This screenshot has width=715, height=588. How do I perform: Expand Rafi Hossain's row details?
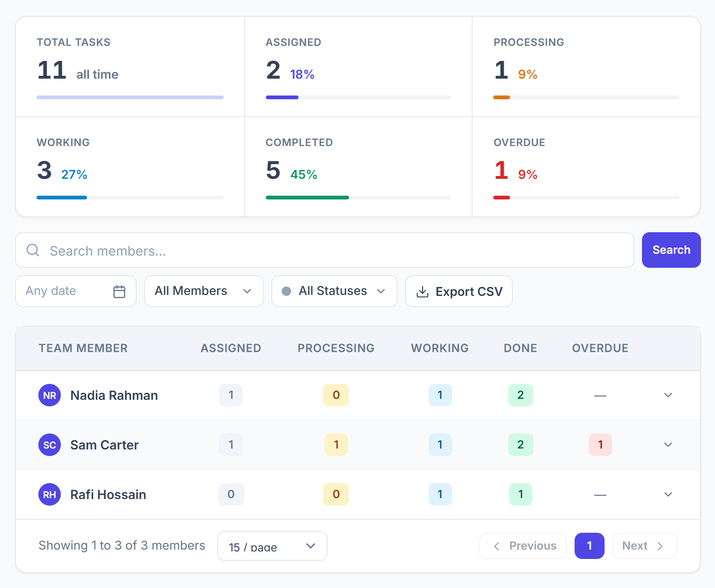click(668, 494)
